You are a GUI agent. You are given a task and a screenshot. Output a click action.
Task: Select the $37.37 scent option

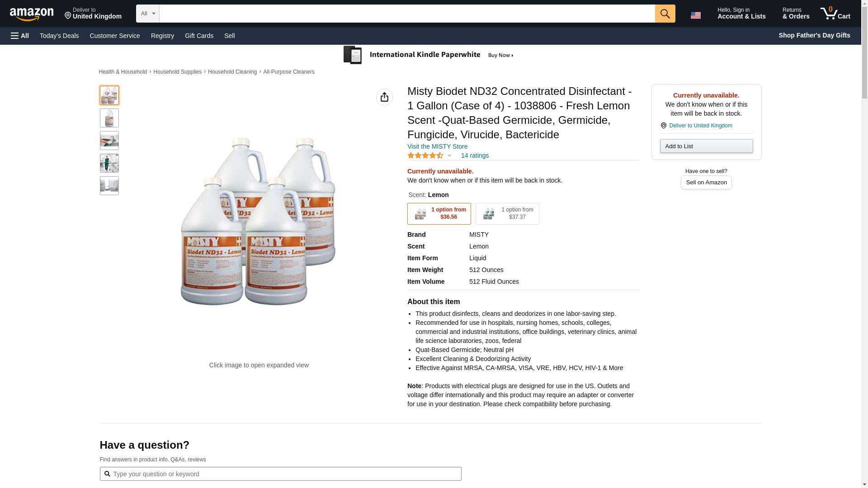pyautogui.click(x=507, y=214)
